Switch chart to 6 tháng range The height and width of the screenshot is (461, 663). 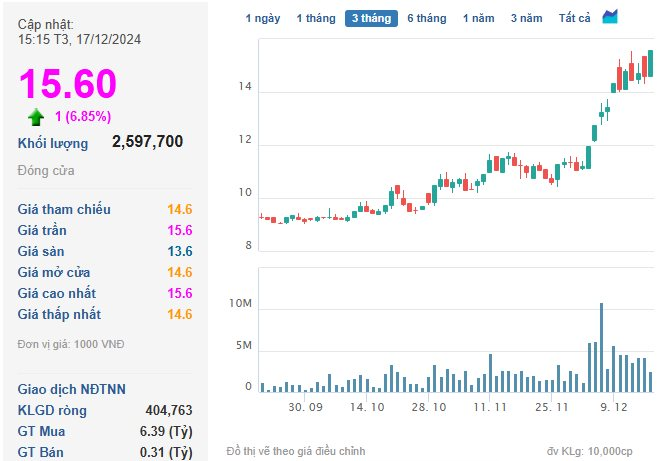(x=427, y=18)
